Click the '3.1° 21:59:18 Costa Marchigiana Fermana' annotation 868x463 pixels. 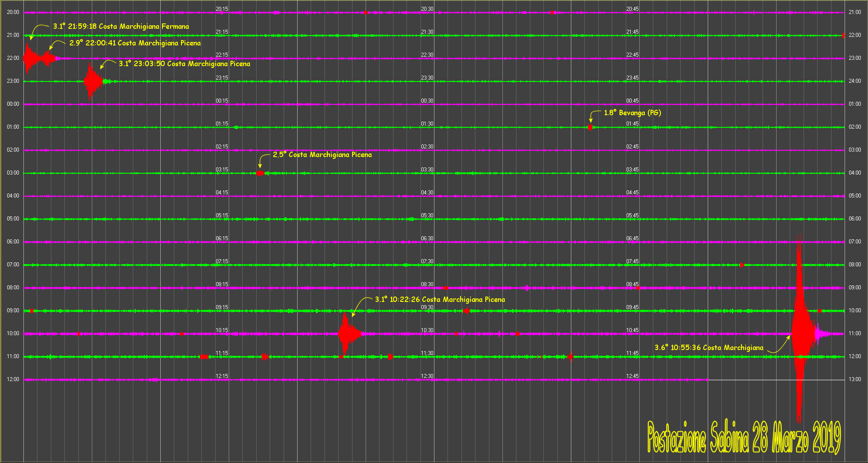(x=121, y=27)
